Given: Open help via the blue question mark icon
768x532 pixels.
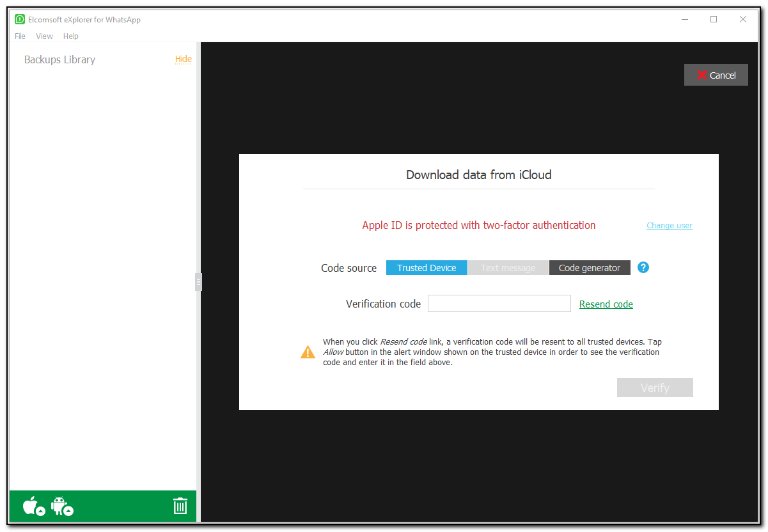Looking at the screenshot, I should [x=643, y=267].
